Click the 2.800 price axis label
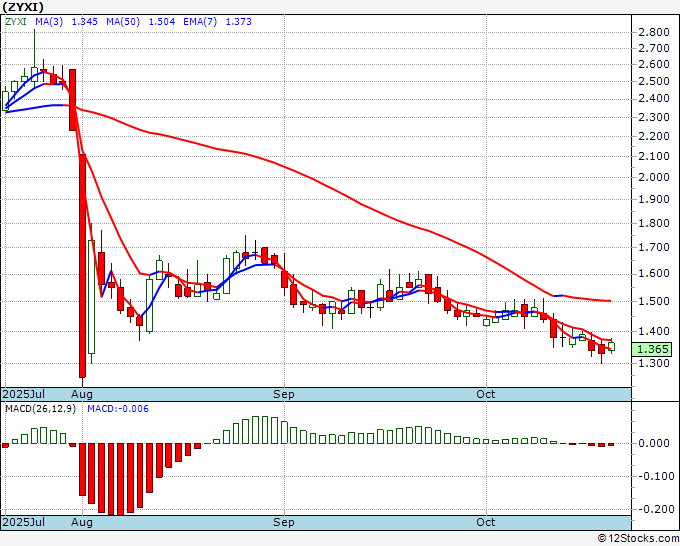 coord(654,32)
